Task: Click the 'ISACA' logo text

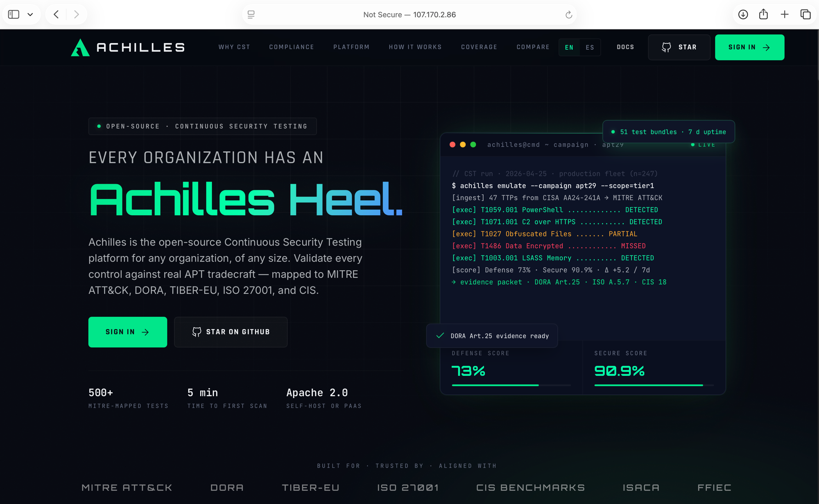Action: coord(641,488)
